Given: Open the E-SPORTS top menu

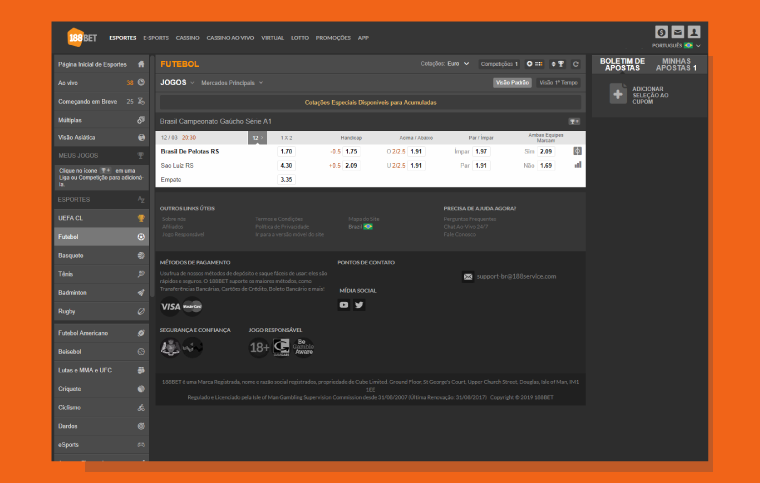Looking at the screenshot, I should [x=156, y=38].
